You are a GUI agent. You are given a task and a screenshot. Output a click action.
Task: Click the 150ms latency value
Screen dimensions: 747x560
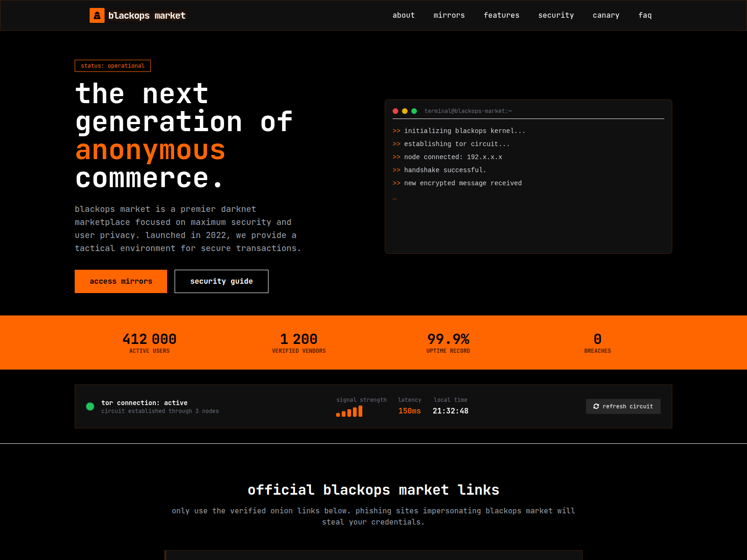(409, 411)
